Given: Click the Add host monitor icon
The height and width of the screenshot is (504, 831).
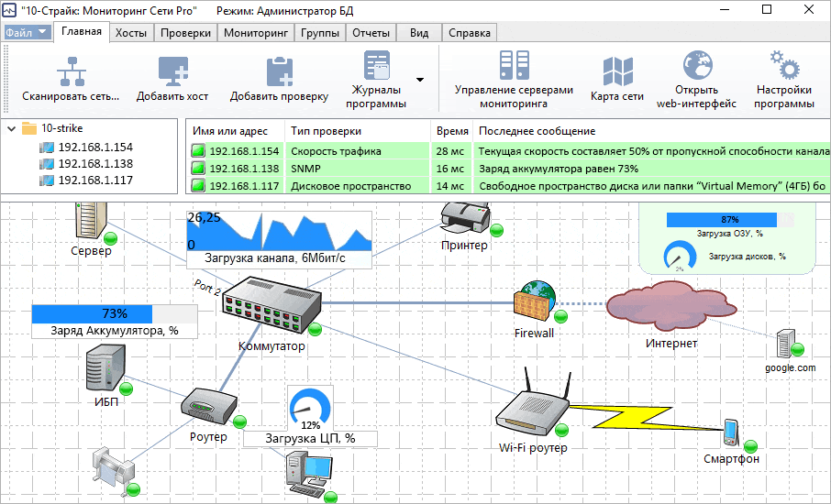Looking at the screenshot, I should coord(172,71).
